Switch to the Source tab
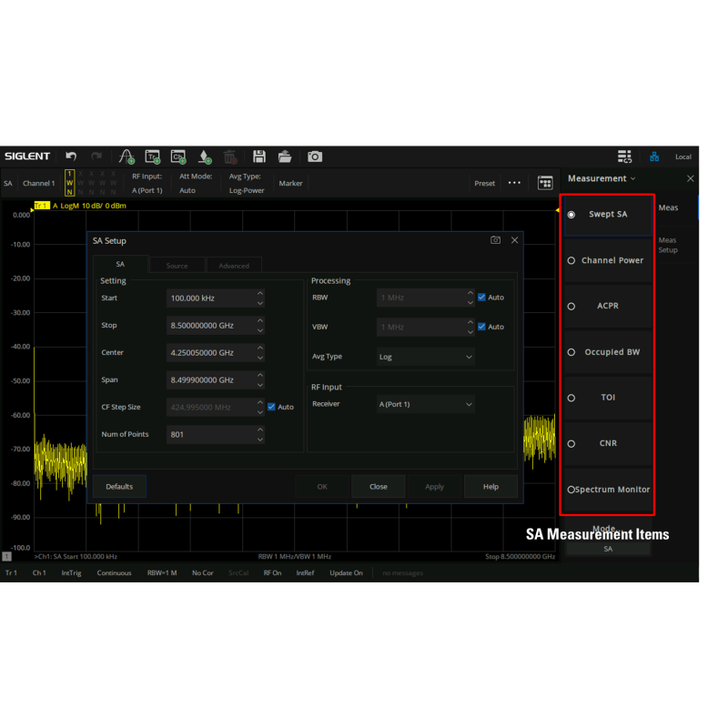Screen dimensions: 728x728 pos(177,266)
